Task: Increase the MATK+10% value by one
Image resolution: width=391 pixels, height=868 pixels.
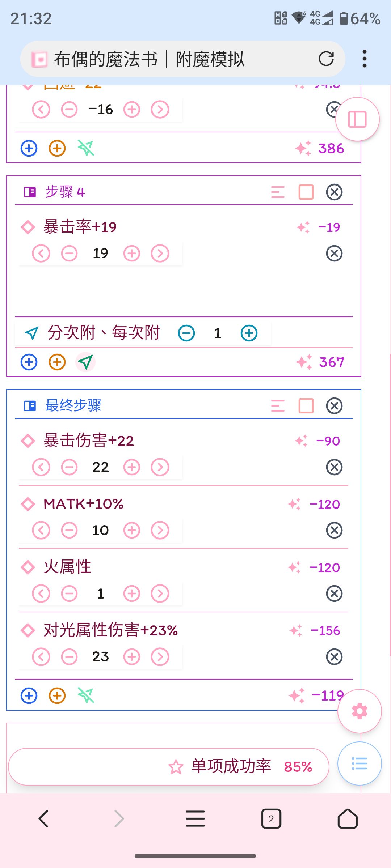Action: click(x=132, y=530)
